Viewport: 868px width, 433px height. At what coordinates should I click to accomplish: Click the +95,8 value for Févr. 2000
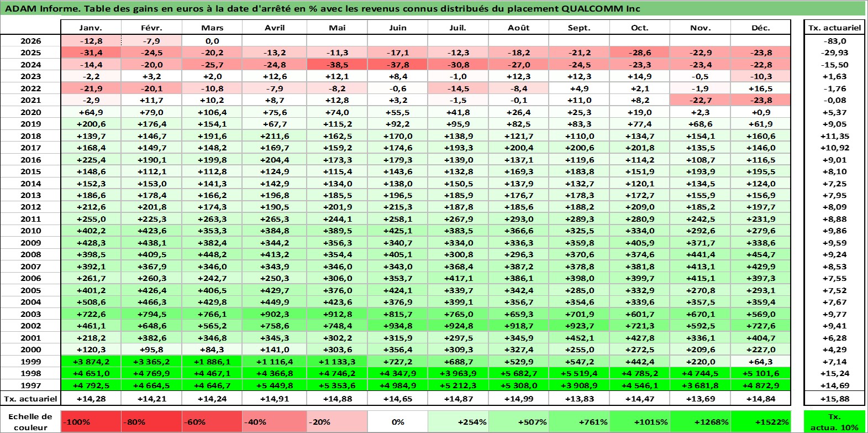point(151,349)
